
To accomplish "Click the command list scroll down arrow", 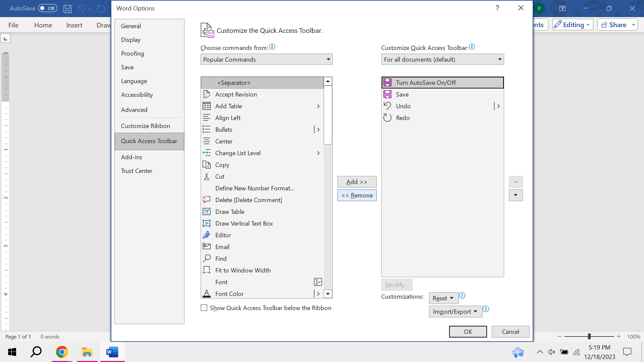I will [328, 294].
